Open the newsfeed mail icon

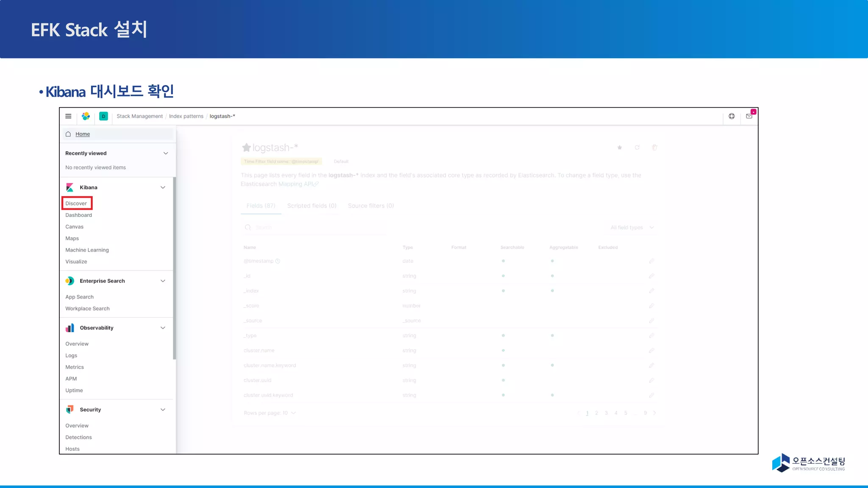tap(749, 116)
